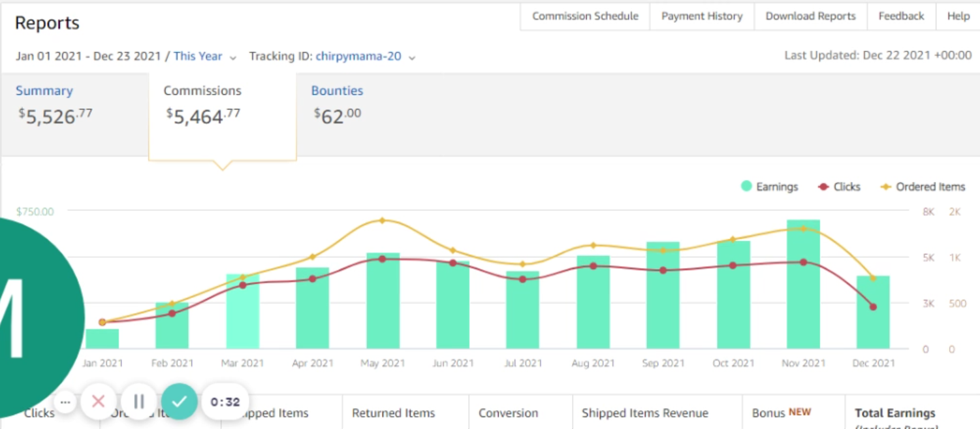Click the Ordered Items yellow legend marker

click(885, 187)
